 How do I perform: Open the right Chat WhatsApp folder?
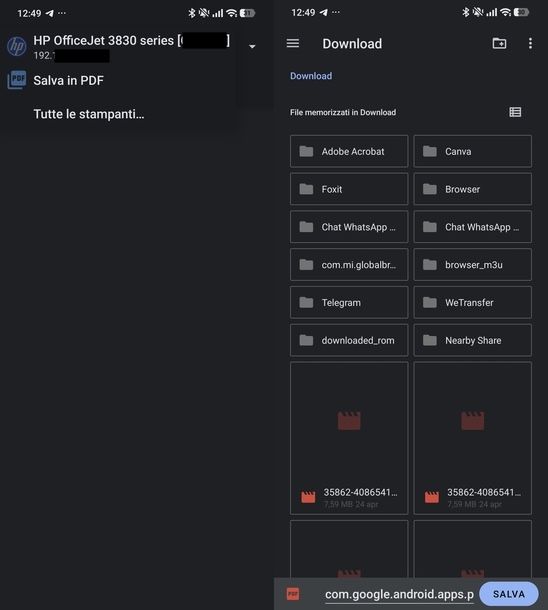(473, 227)
